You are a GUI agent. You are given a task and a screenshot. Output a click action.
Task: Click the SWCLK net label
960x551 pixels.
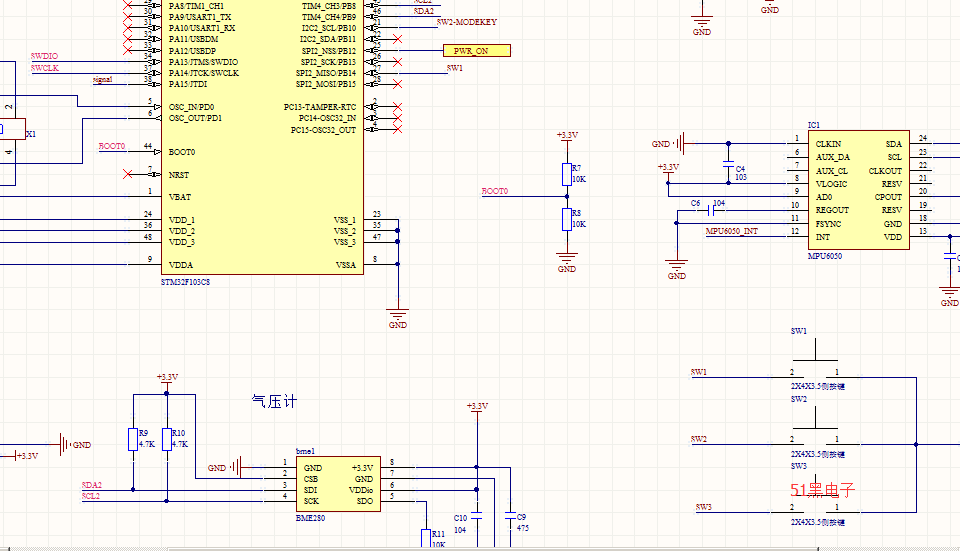[x=45, y=68]
